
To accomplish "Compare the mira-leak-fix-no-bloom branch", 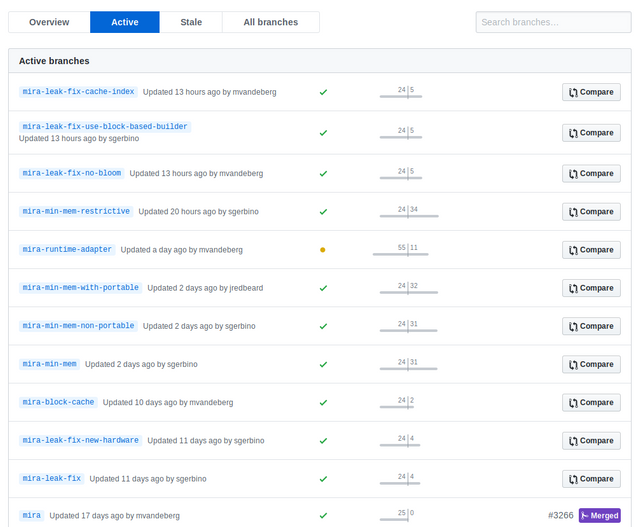I will [591, 173].
